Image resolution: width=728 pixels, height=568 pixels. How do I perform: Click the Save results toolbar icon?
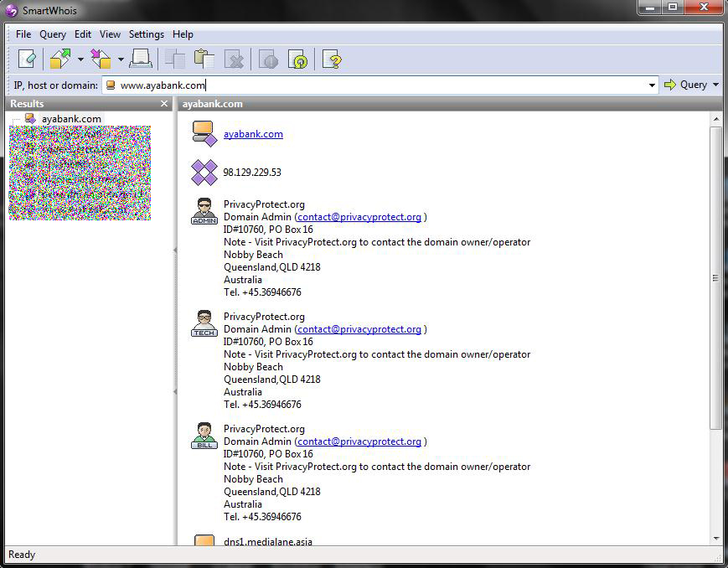(x=101, y=59)
